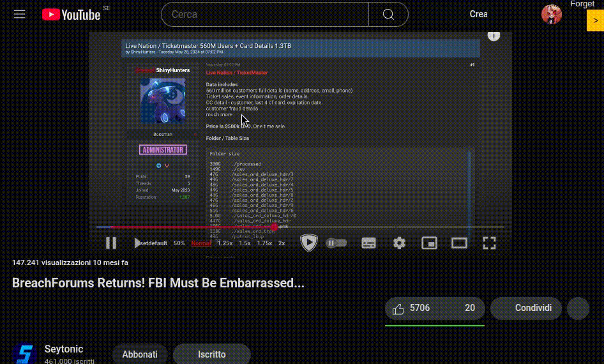The height and width of the screenshot is (364, 604).
Task: Click the shield play extension icon
Action: (x=309, y=243)
